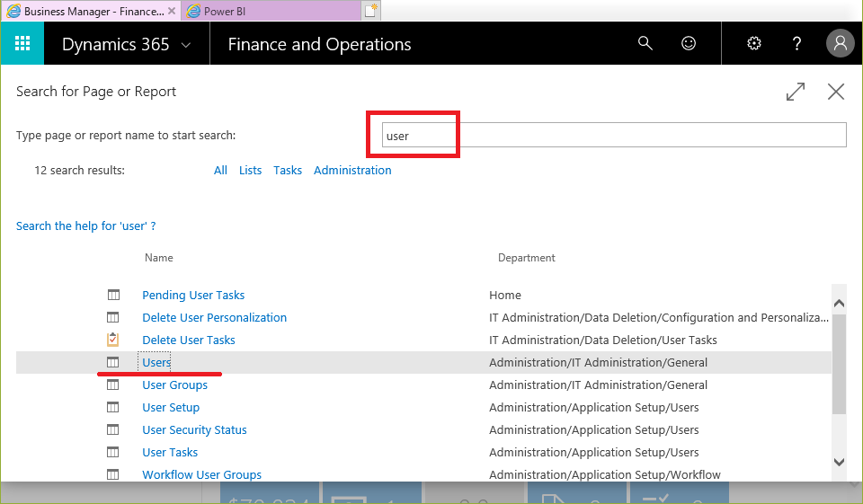Viewport: 863px width, 504px height.
Task: Click department text for Delete User Tasks
Action: (602, 340)
